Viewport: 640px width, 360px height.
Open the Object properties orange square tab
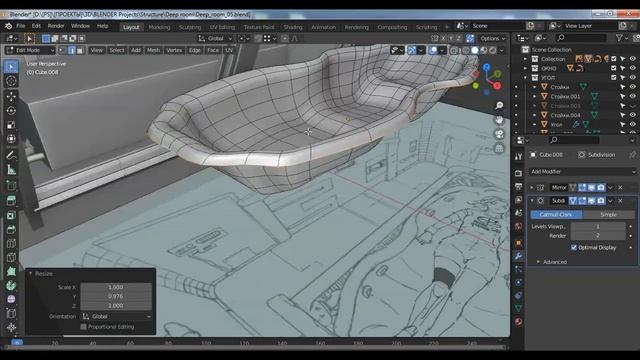pos(518,243)
